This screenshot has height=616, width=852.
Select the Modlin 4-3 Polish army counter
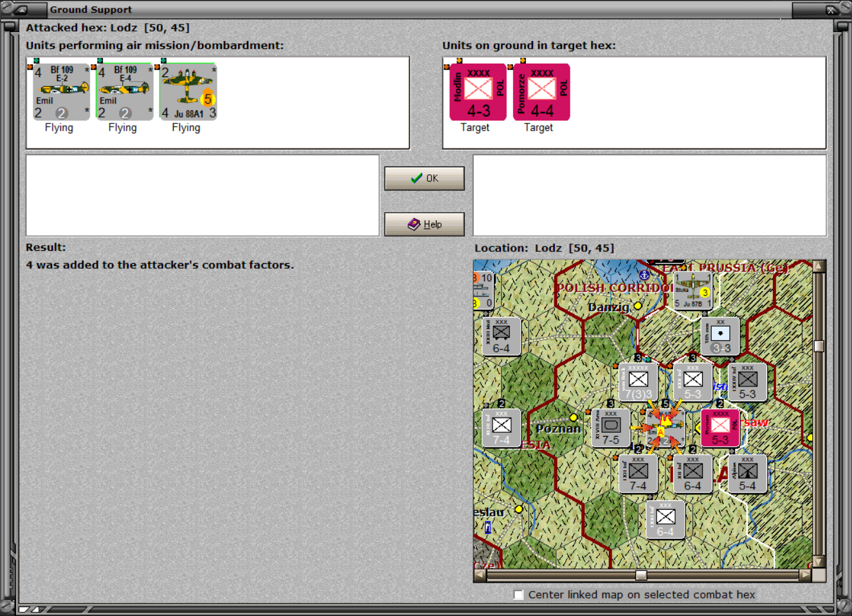click(478, 92)
